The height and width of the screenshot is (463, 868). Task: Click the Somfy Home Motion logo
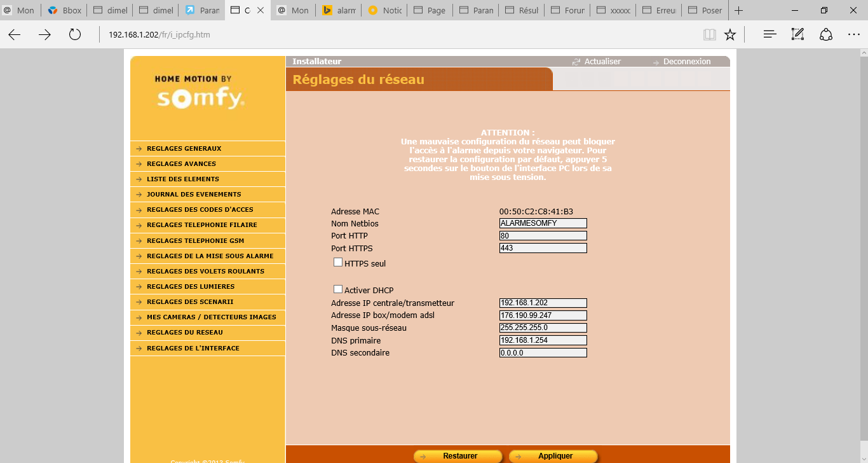201,93
